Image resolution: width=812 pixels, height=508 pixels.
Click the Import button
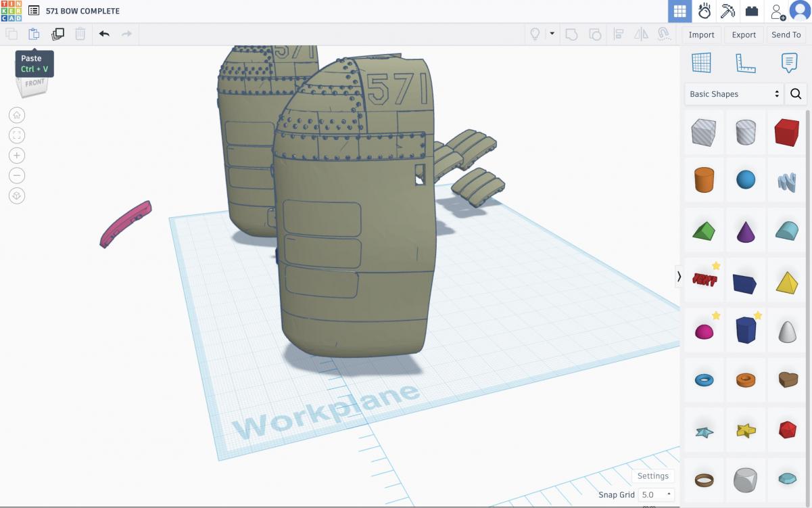[701, 34]
